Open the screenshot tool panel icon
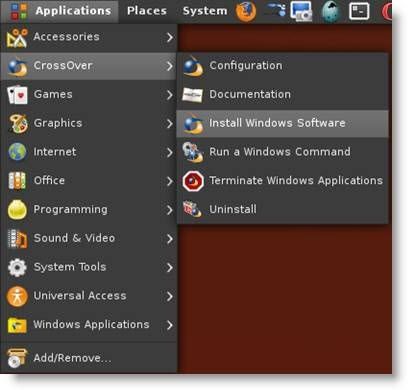Screen dimensions: 408x390 (x=301, y=11)
